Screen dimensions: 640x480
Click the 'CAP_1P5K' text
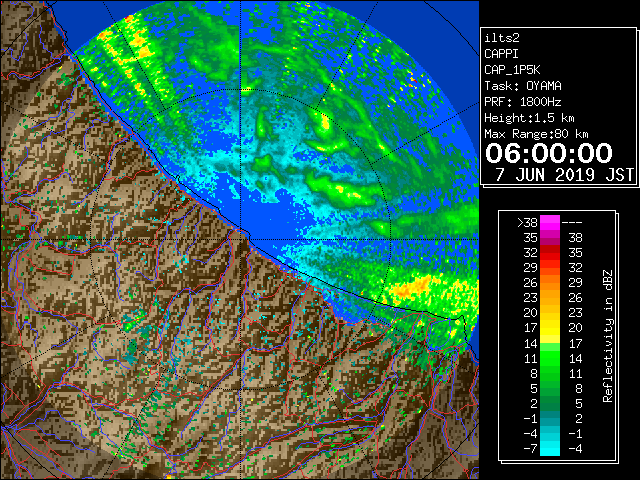(512, 70)
